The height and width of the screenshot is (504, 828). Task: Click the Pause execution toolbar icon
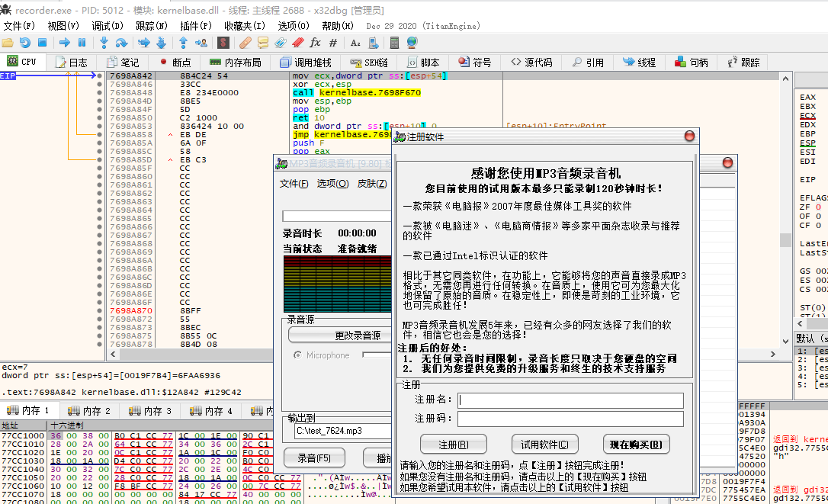(x=82, y=43)
